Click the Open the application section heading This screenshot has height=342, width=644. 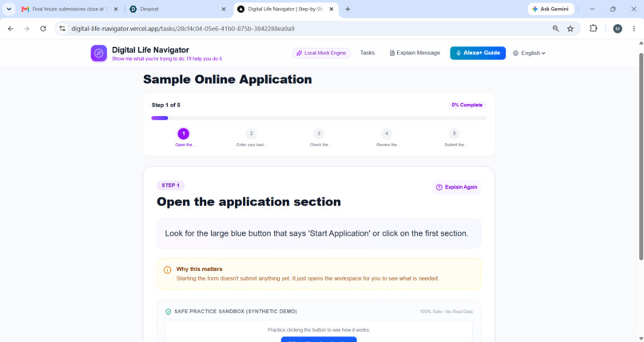(x=249, y=202)
